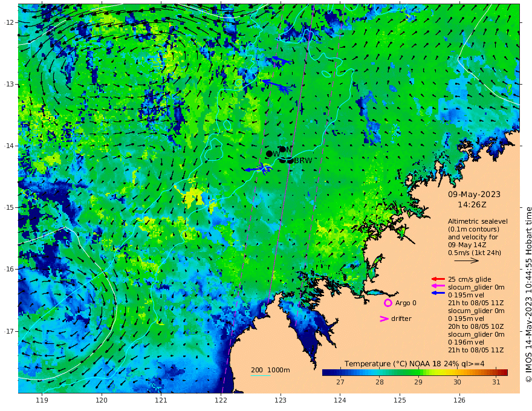This screenshot has width=532, height=411.
Task: Click the magenta slocum_glider arrow in legend
Action: (438, 286)
